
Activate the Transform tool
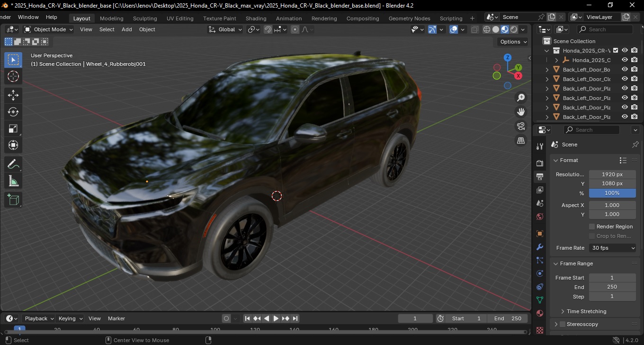(x=13, y=145)
